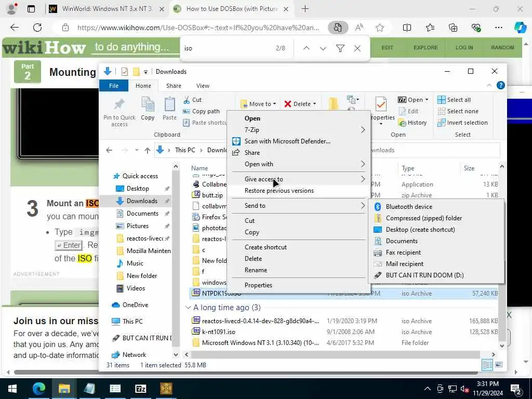Open recent locations dropdown in Explorer
The width and height of the screenshot is (532, 399).
(137, 150)
